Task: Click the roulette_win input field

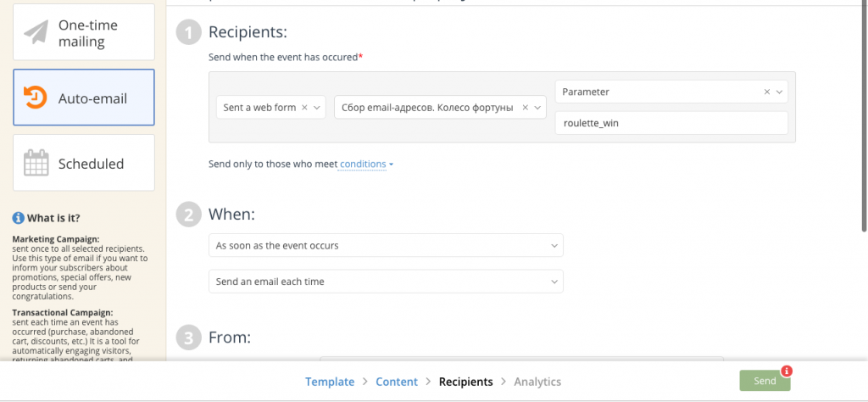Action: 670,123
